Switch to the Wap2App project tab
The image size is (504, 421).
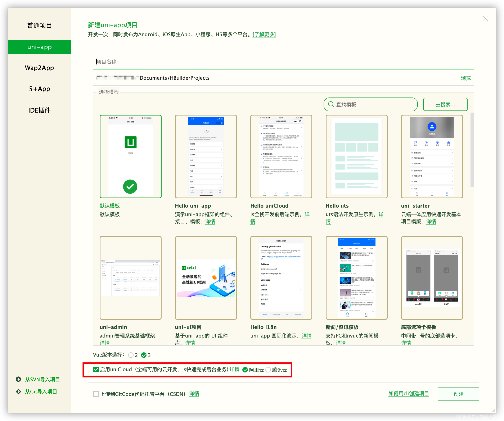tap(39, 68)
